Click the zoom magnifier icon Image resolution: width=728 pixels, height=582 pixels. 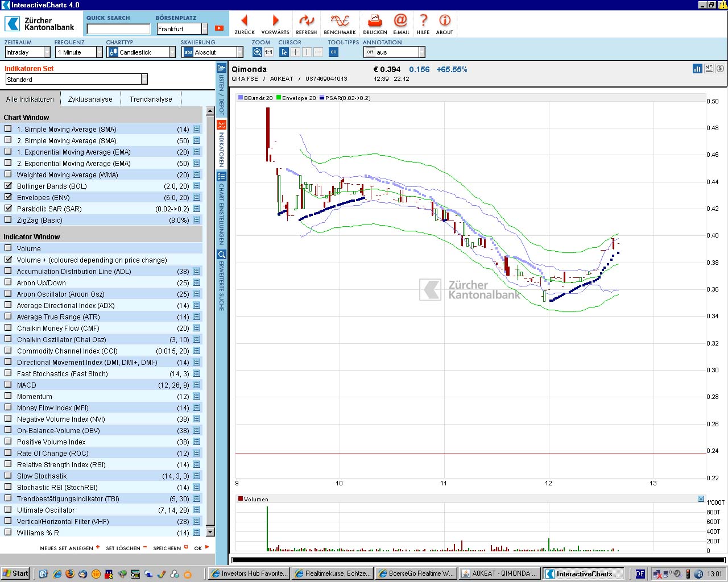257,52
